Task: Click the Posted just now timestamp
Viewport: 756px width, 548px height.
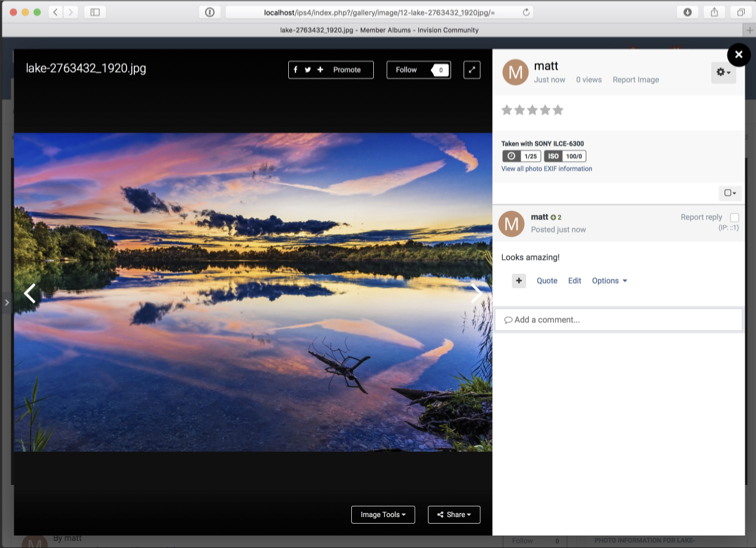Action: pyautogui.click(x=558, y=229)
